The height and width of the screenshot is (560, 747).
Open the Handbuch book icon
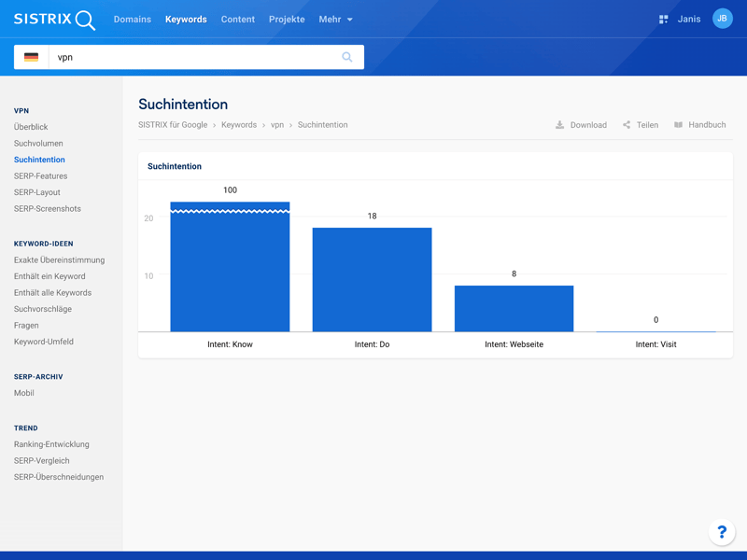[679, 125]
